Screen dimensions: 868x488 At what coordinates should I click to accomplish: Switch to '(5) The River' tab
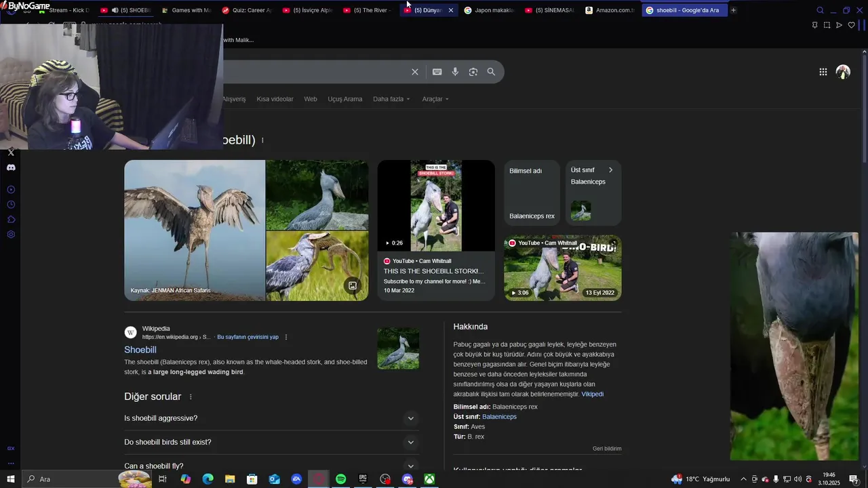(368, 10)
